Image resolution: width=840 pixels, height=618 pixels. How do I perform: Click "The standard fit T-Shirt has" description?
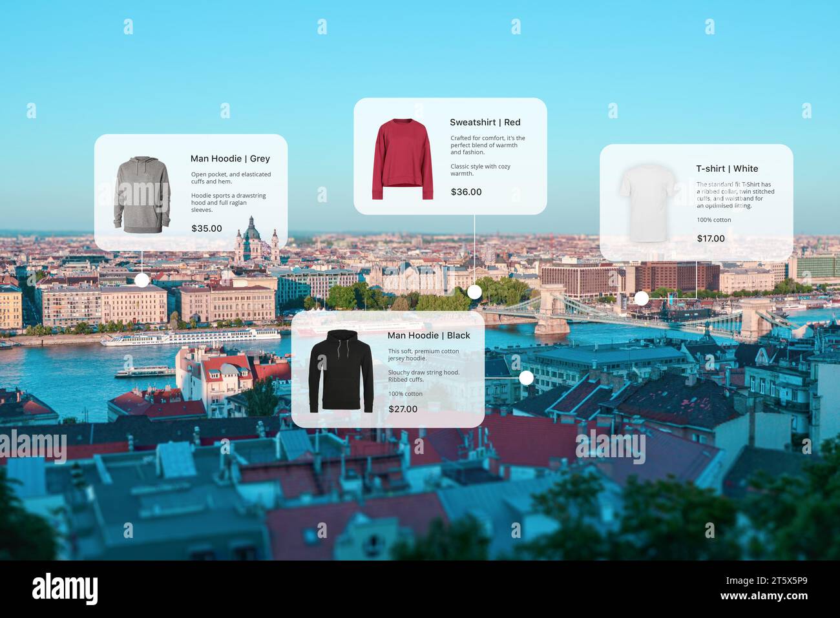click(x=735, y=195)
